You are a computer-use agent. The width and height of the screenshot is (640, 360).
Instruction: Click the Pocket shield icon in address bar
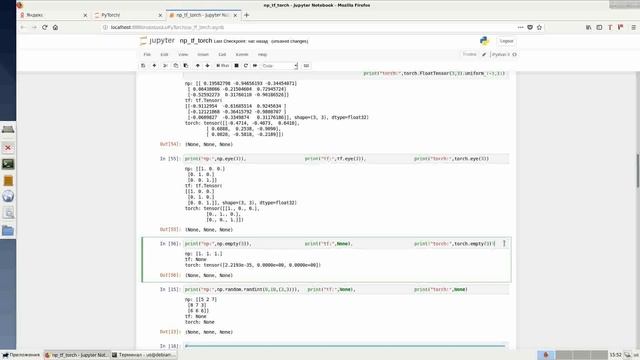click(530, 27)
